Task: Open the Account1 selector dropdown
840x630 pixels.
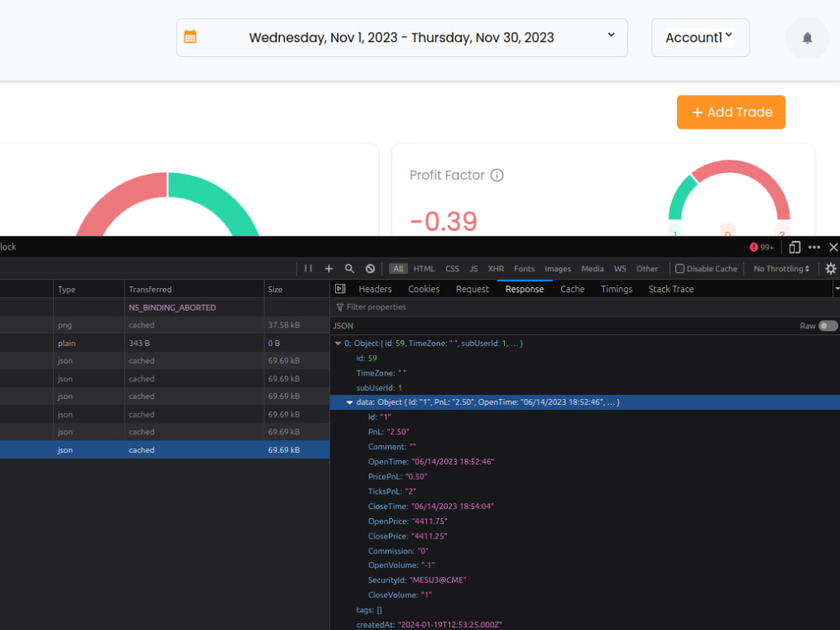Action: (700, 38)
